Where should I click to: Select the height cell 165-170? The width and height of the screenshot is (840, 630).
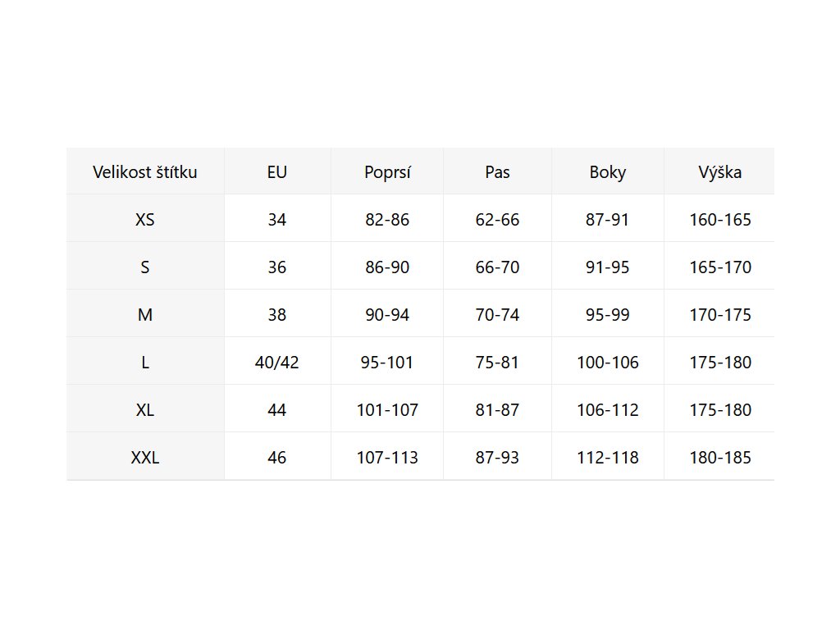[720, 267]
